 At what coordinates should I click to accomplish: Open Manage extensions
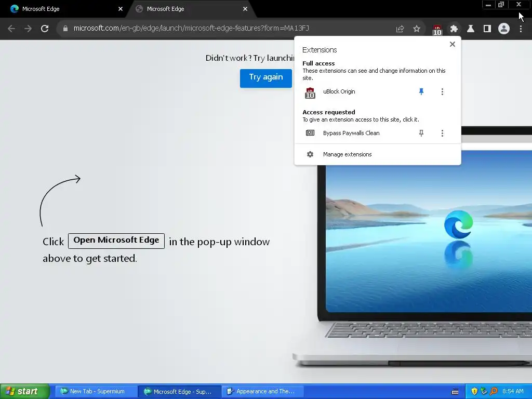378,154
